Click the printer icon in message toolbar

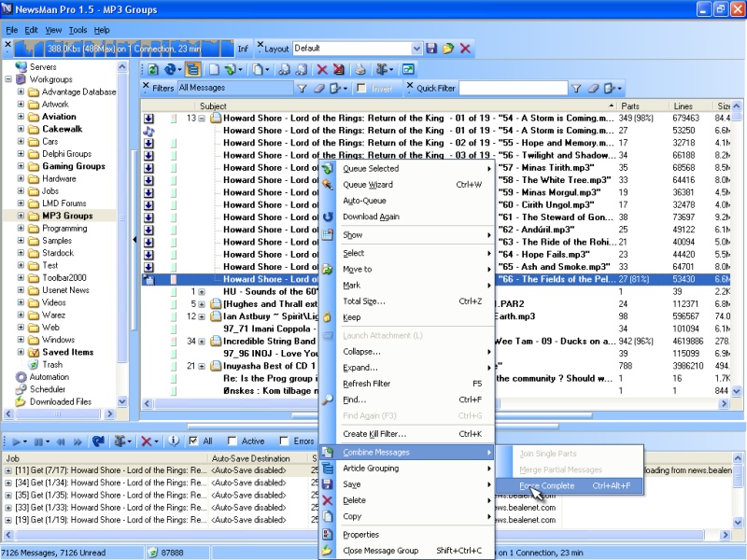(360, 69)
